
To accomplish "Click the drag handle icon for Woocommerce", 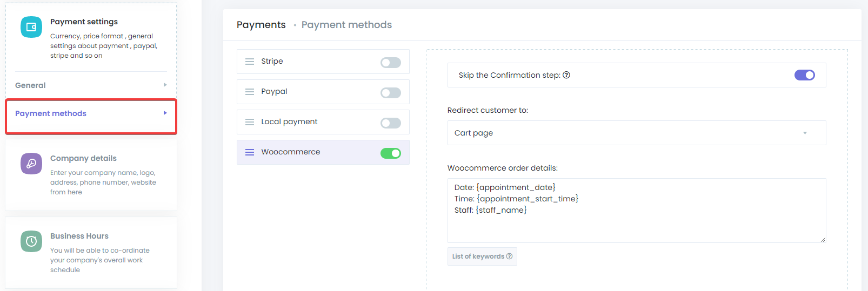I will click(x=250, y=152).
